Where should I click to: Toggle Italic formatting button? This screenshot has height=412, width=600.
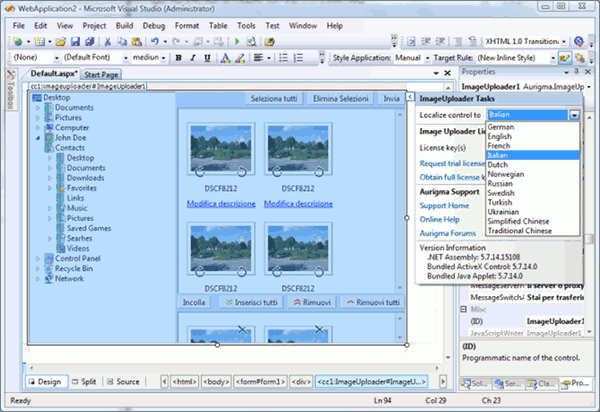[x=193, y=58]
